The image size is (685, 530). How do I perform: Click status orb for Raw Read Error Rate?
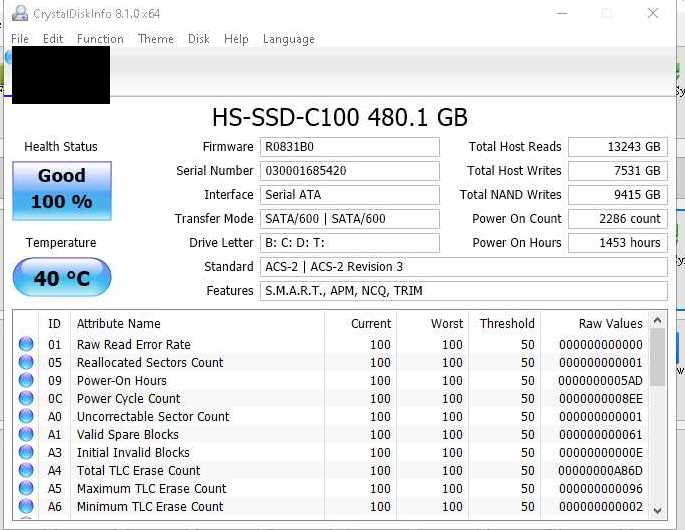tap(26, 344)
